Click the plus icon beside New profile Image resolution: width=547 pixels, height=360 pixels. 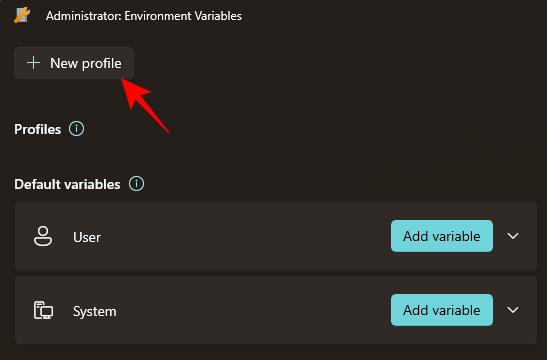[x=33, y=63]
